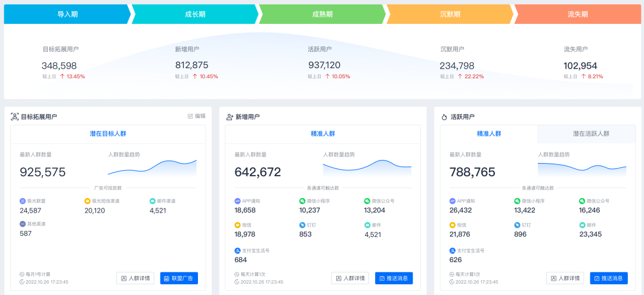Click the 20,120 极光短信渠道 count
This screenshot has width=644, height=295.
pyautogui.click(x=95, y=211)
